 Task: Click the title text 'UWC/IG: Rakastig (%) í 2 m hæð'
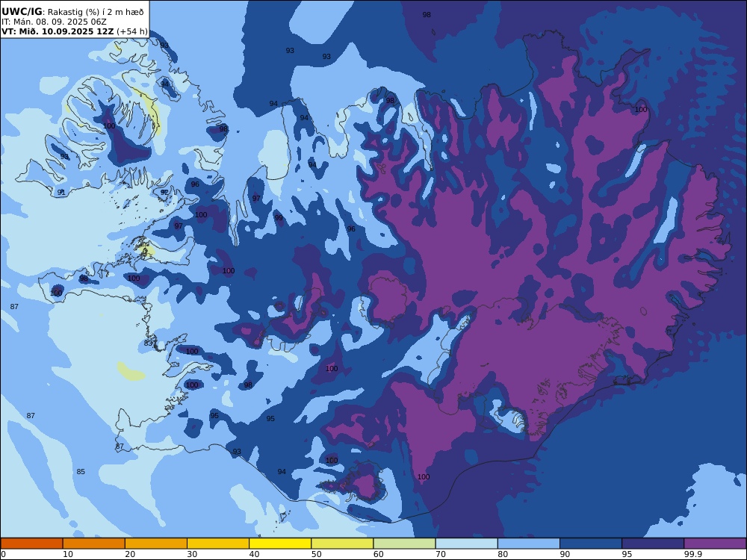(x=72, y=12)
